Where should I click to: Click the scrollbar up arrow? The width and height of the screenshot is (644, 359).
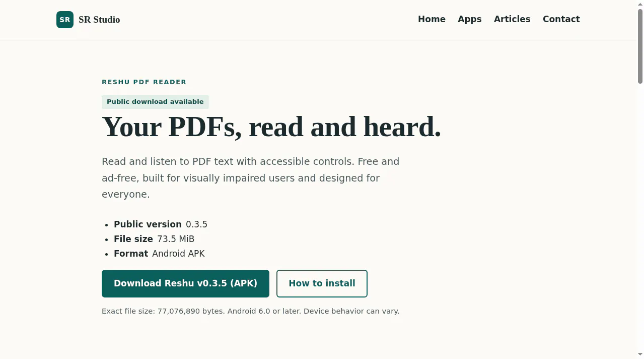(x=640, y=4)
